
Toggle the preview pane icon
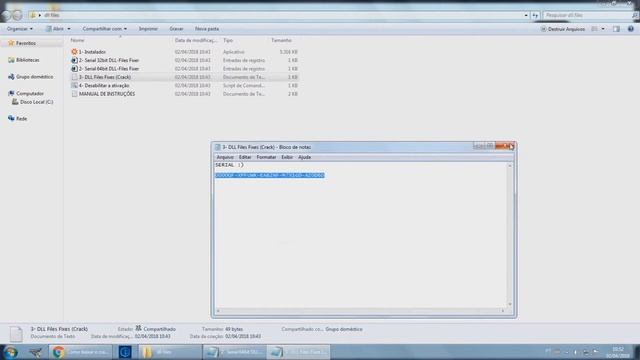(616, 29)
